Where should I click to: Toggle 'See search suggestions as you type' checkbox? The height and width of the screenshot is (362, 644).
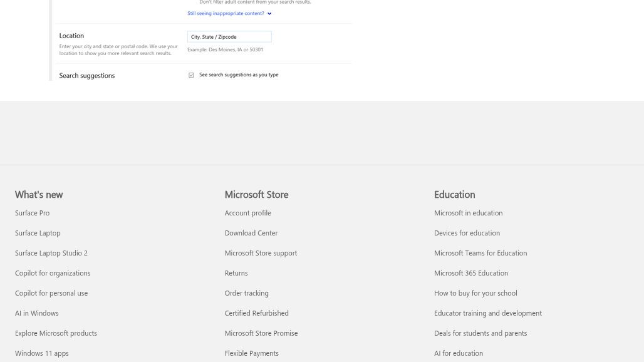tap(191, 75)
